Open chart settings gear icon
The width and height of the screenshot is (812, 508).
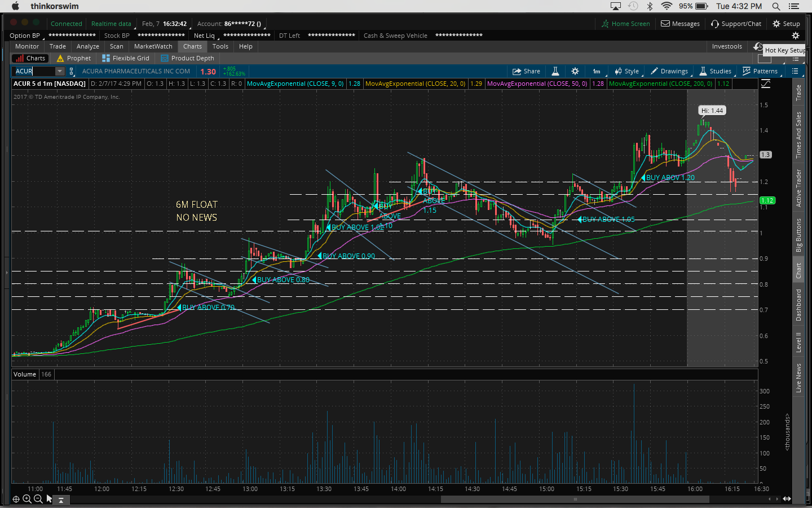[x=575, y=71]
